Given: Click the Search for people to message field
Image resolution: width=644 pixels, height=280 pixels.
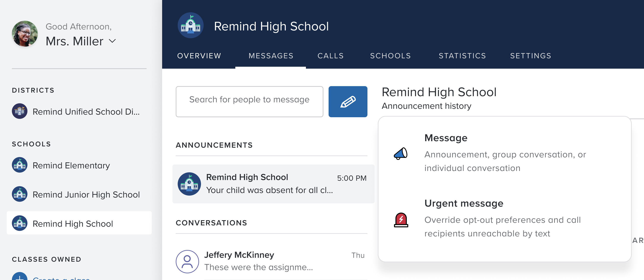Looking at the screenshot, I should coord(250,102).
